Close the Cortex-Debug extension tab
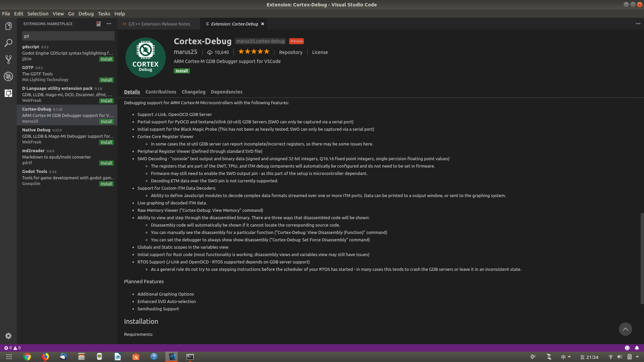The image size is (644, 362). [263, 24]
